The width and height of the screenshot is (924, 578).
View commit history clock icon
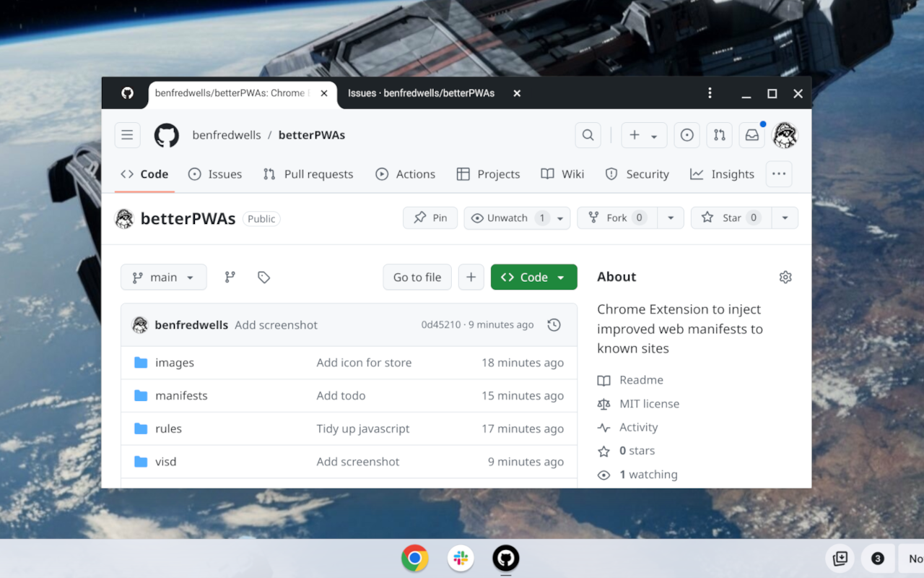coord(554,324)
